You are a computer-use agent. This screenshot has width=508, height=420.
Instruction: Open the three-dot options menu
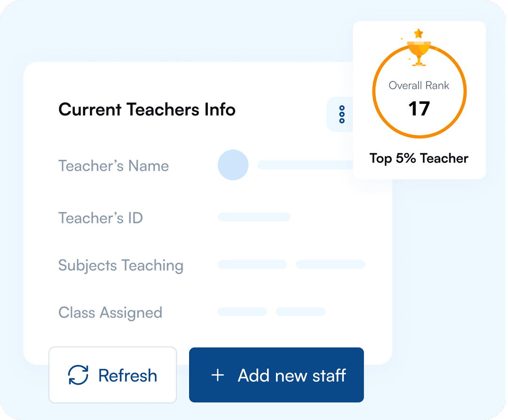pyautogui.click(x=342, y=114)
